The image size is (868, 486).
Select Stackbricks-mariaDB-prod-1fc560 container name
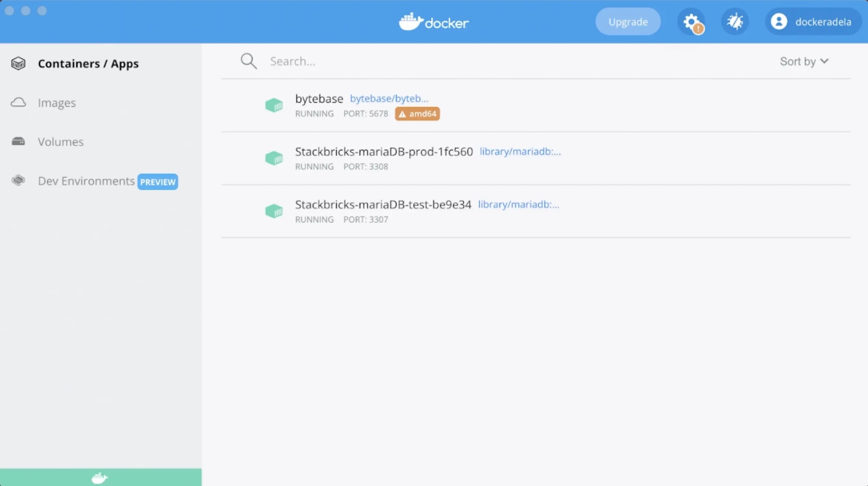pyautogui.click(x=384, y=151)
